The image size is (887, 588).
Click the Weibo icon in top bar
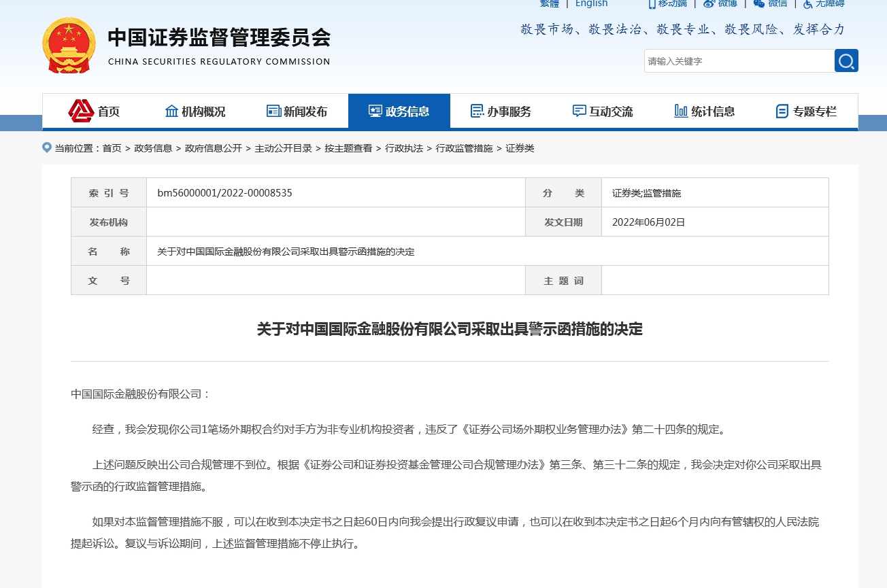coord(709,3)
